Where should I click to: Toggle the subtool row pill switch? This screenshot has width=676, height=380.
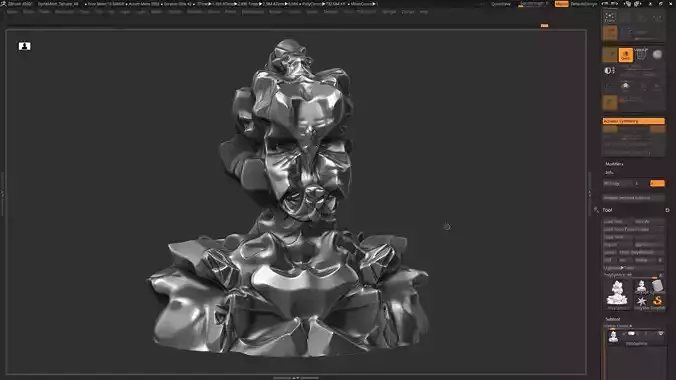(x=632, y=333)
